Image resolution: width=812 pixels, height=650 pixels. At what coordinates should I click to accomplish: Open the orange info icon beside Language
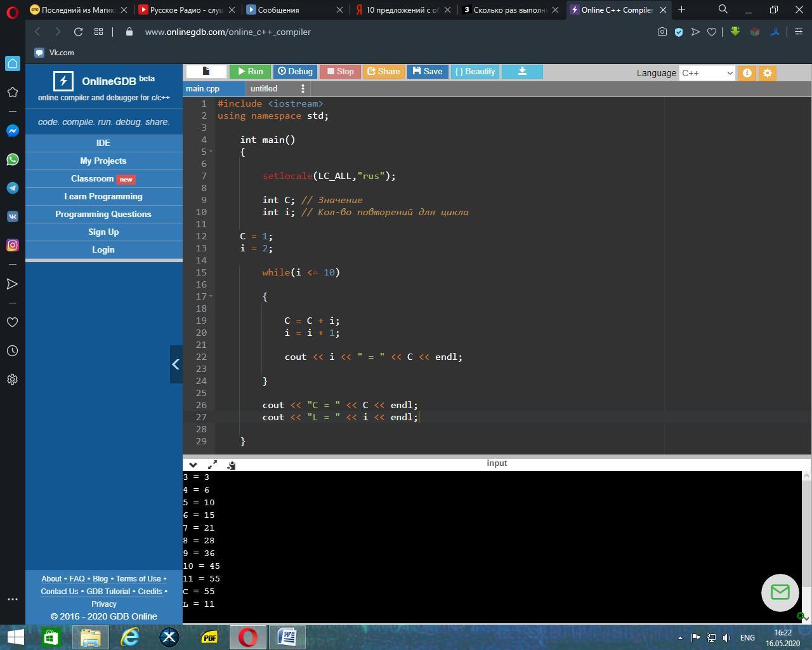point(747,73)
